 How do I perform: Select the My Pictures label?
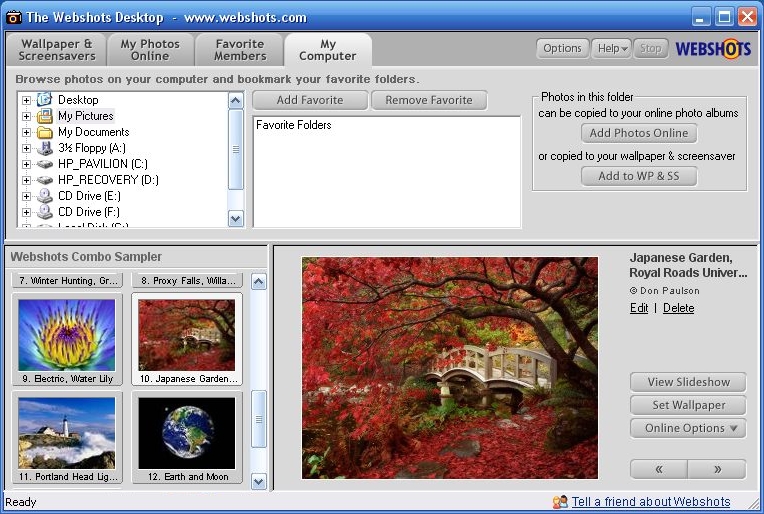coord(86,116)
